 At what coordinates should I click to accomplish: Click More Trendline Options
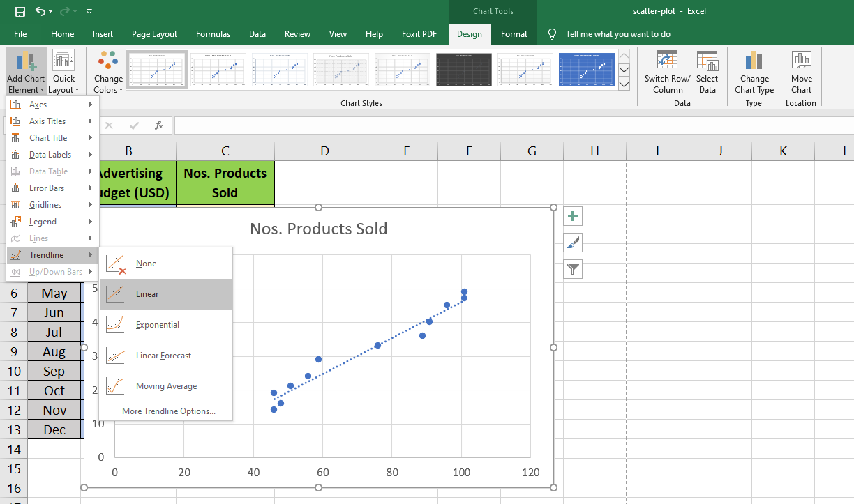pyautogui.click(x=168, y=411)
